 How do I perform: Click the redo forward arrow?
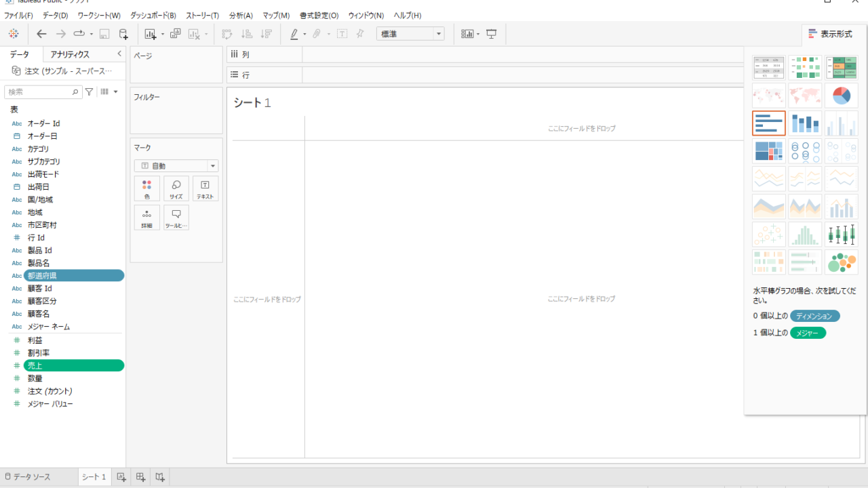pyautogui.click(x=61, y=34)
